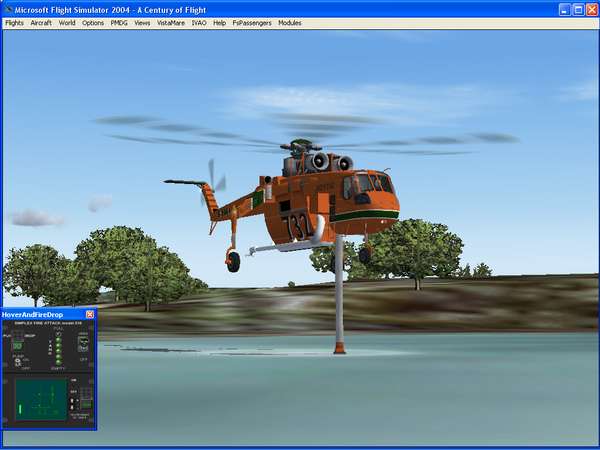The height and width of the screenshot is (450, 600).
Task: Open the PMDG menu
Action: tap(119, 22)
